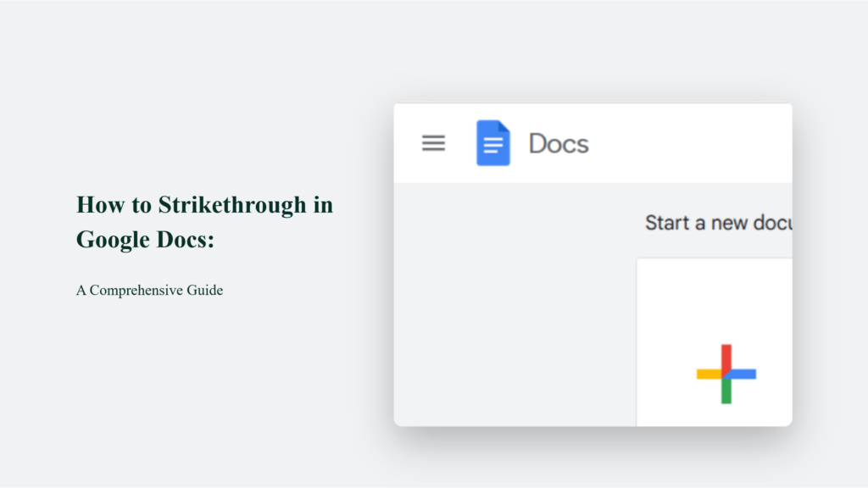Click the "A Comprehensive Guide" subtitle
Viewport: 868px width, 488px height.
149,291
